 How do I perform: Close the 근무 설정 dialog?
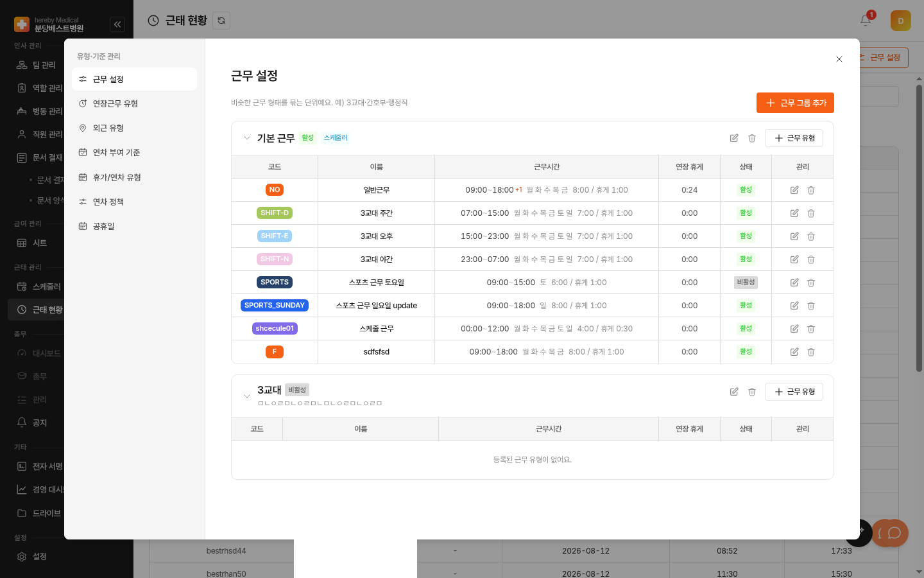tap(839, 59)
